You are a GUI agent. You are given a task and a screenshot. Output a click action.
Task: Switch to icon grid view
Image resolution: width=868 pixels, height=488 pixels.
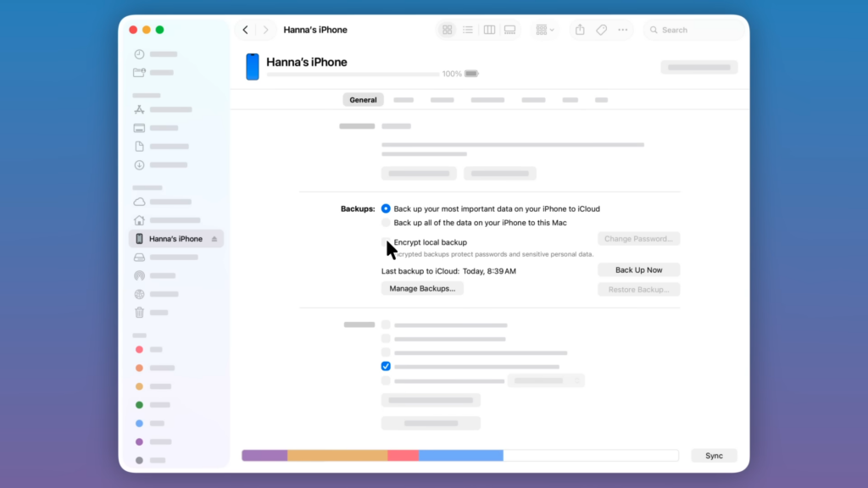[448, 30]
